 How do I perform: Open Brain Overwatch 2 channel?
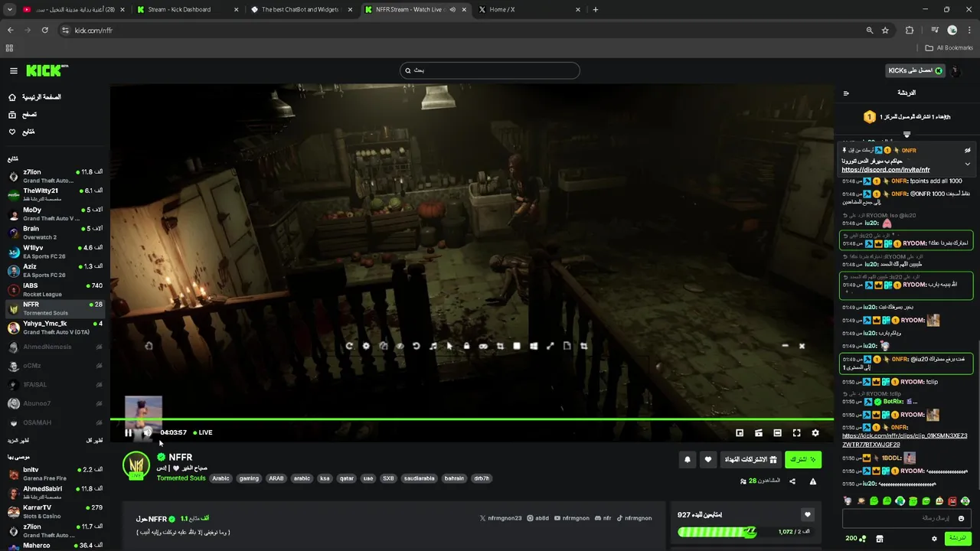click(x=55, y=233)
